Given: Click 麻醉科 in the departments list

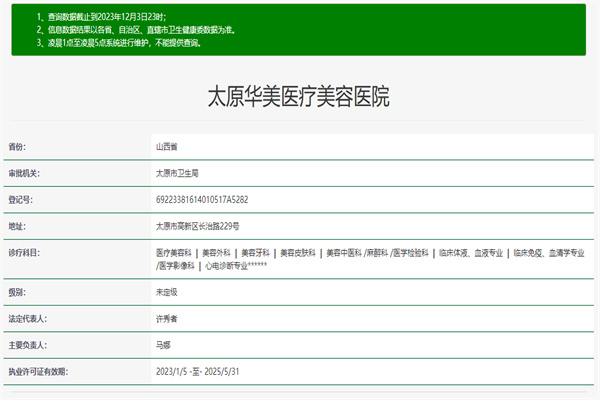Looking at the screenshot, I should pos(377,253).
